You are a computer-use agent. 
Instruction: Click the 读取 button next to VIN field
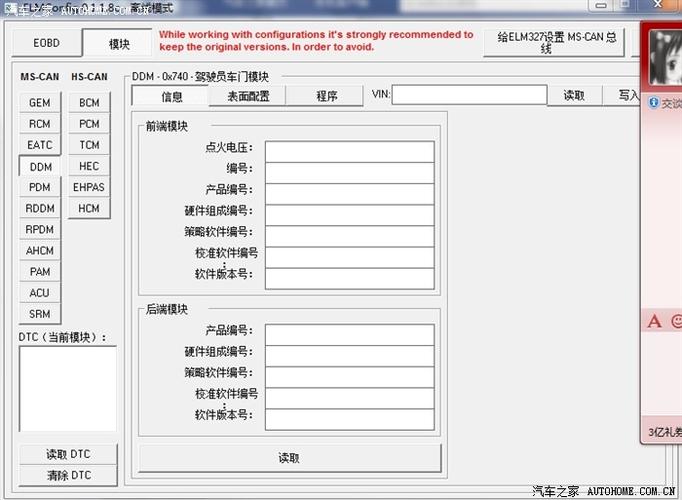pos(574,95)
